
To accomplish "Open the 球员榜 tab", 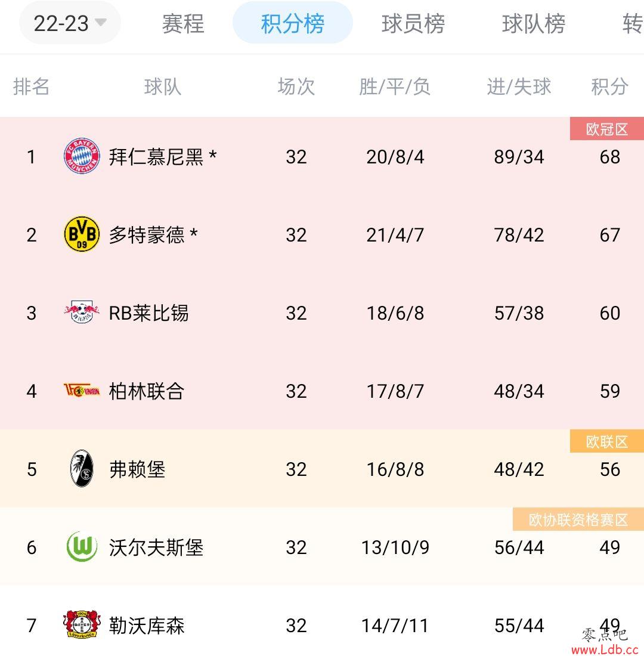I will click(x=413, y=23).
